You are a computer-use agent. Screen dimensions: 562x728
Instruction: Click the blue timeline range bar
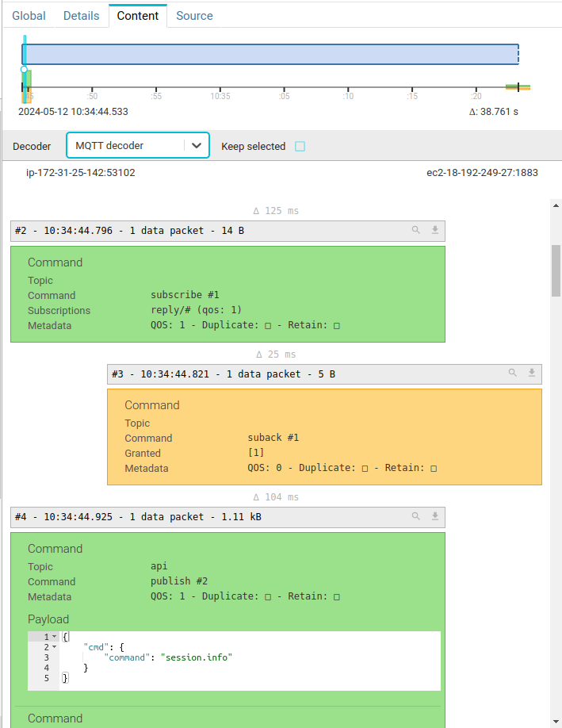point(270,54)
